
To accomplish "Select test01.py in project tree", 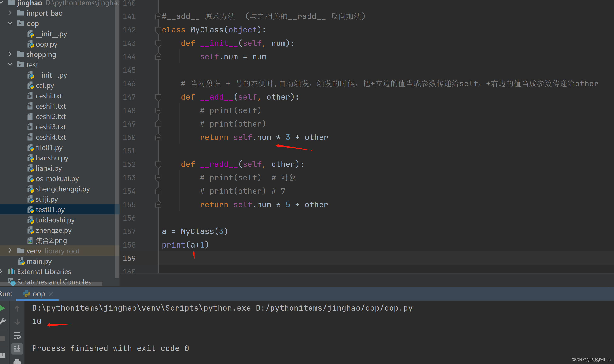I will 50,210.
